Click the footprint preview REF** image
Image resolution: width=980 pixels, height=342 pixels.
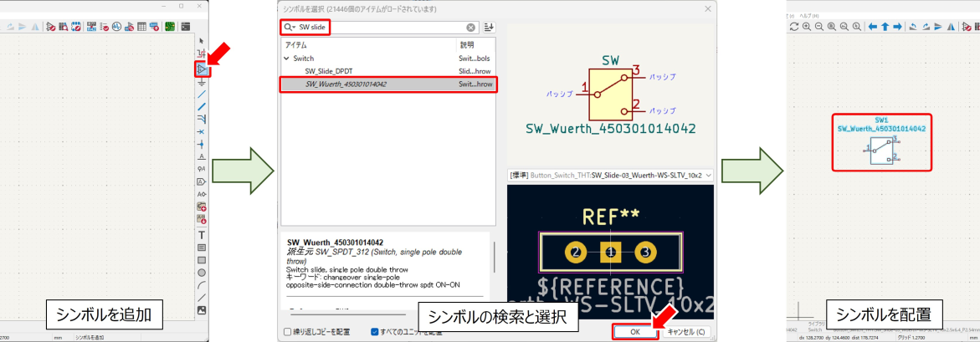tap(611, 251)
